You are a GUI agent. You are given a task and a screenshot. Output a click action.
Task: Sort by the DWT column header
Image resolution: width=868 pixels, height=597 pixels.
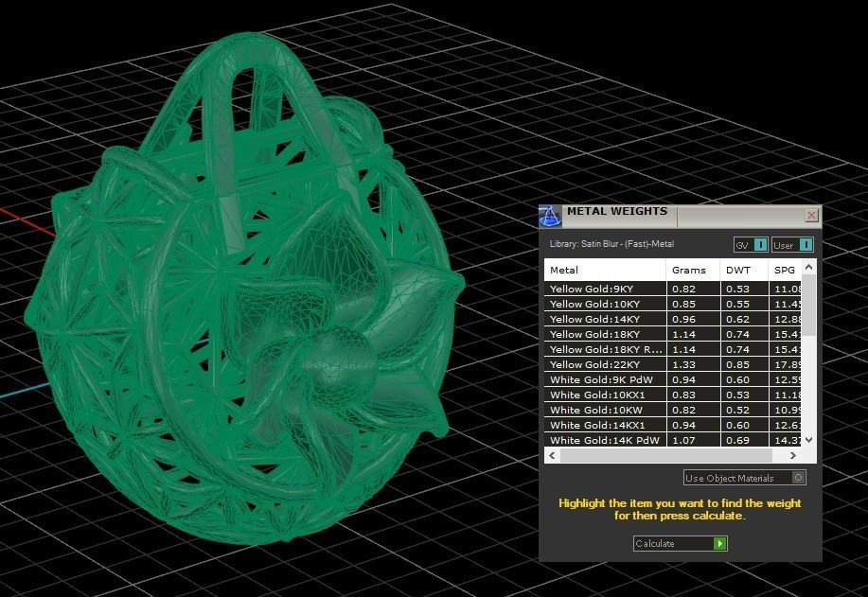tap(745, 270)
